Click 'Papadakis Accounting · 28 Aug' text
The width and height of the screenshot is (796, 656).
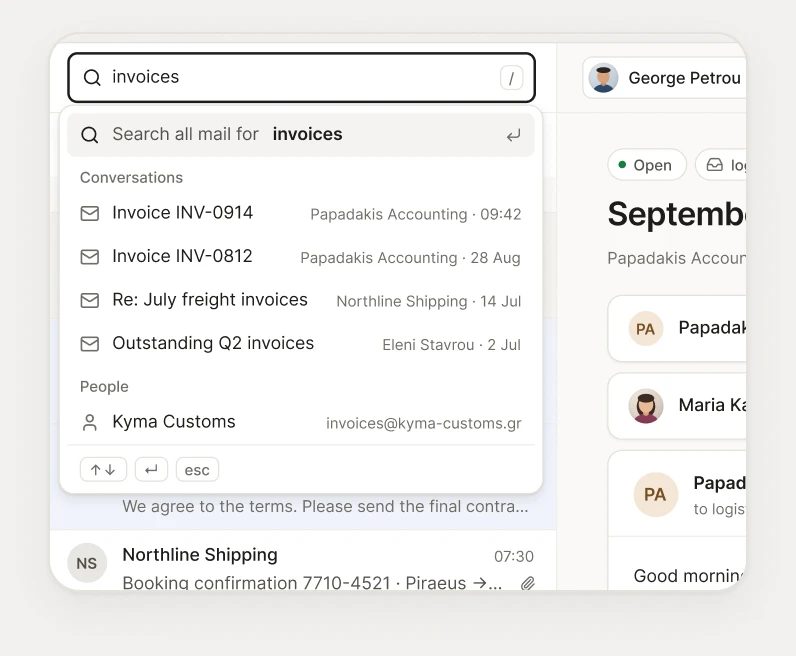point(410,258)
